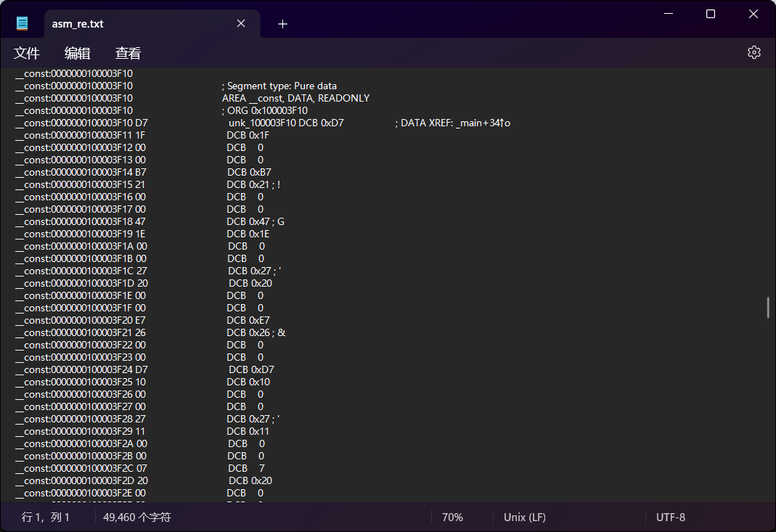Open the 查看 menu
The image size is (776, 532).
coord(128,53)
